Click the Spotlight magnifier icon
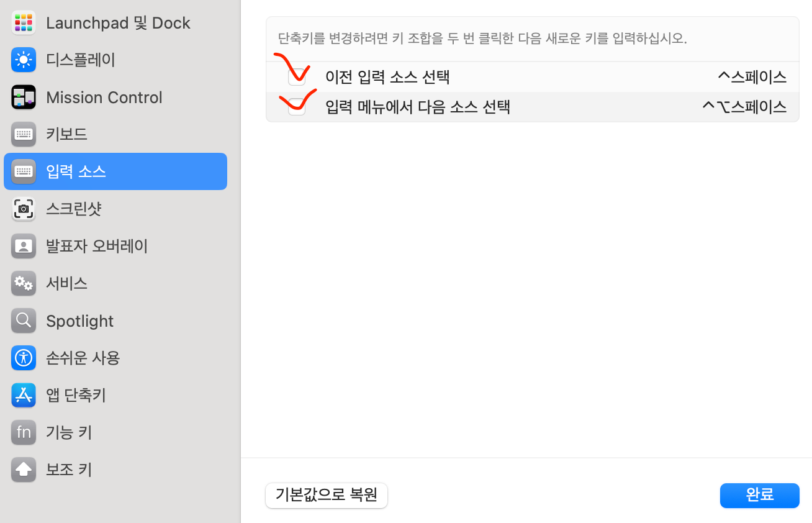Image resolution: width=812 pixels, height=523 pixels. (x=24, y=321)
